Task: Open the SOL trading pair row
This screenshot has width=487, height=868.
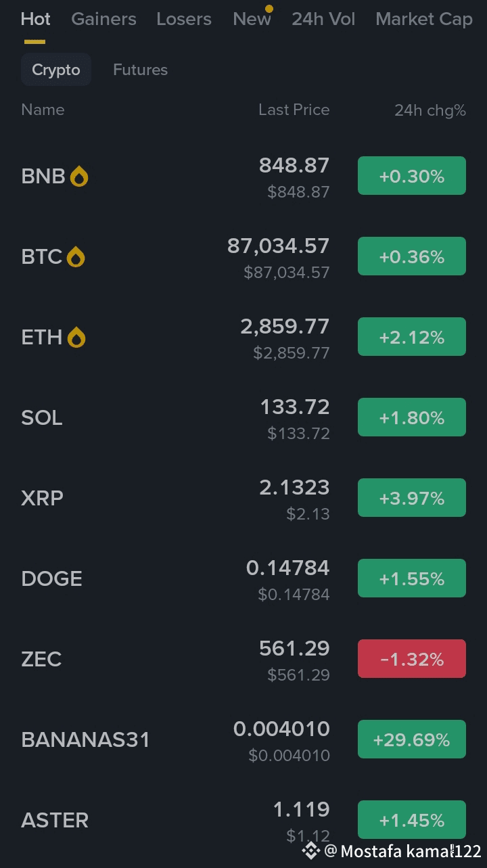Action: [243, 418]
